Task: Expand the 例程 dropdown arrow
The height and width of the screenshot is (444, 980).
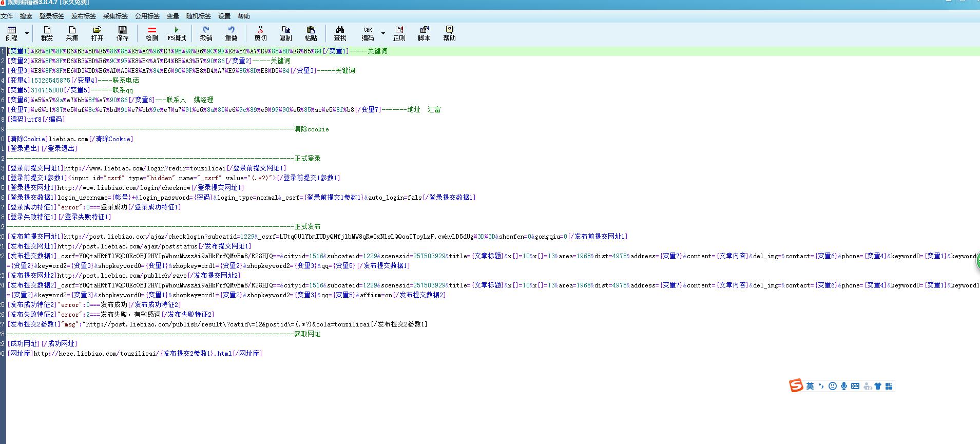Action: (x=27, y=33)
